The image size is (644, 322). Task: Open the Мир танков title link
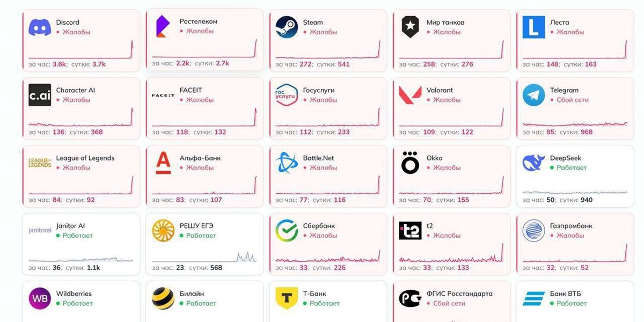[445, 23]
